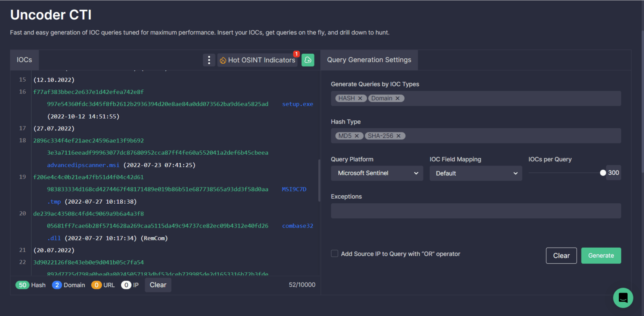The height and width of the screenshot is (316, 644).
Task: Open the chat support widget icon
Action: pyautogui.click(x=623, y=298)
